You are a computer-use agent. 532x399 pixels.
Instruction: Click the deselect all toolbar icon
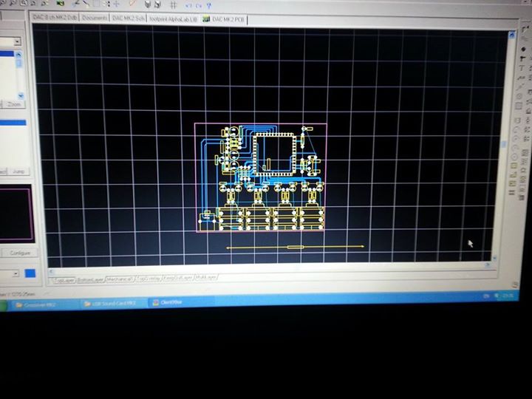coord(107,4)
